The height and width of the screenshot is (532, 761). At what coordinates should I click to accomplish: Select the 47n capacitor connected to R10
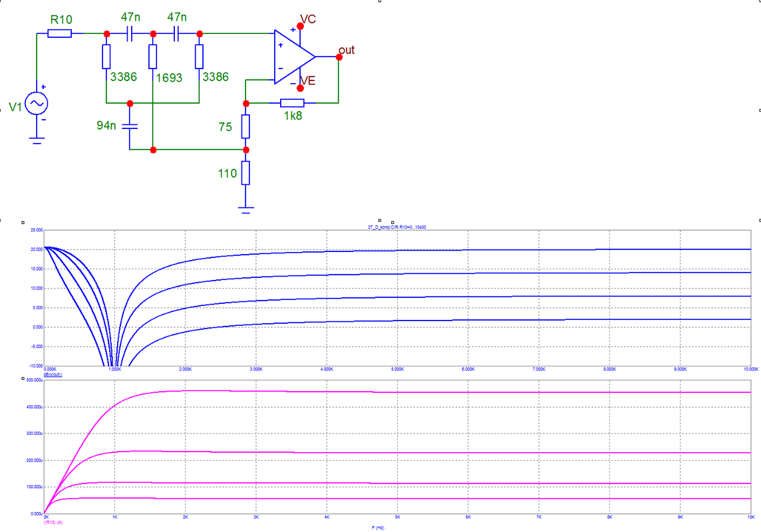click(x=130, y=34)
